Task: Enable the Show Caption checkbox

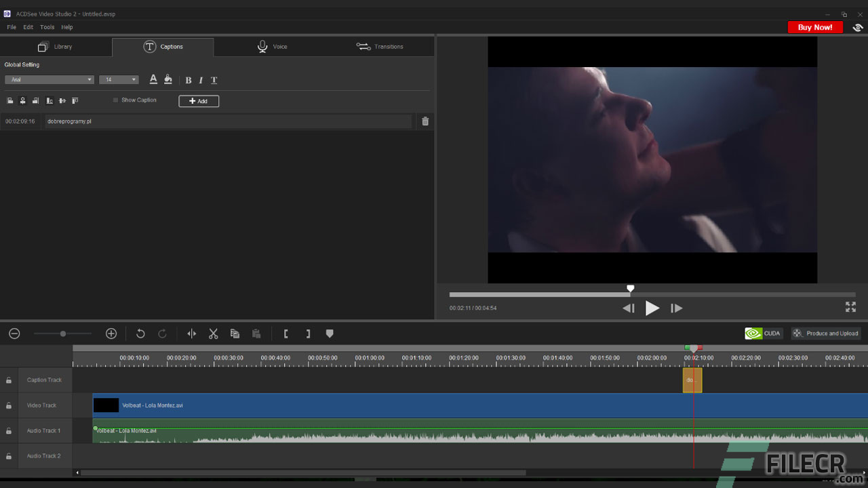Action: coord(116,100)
